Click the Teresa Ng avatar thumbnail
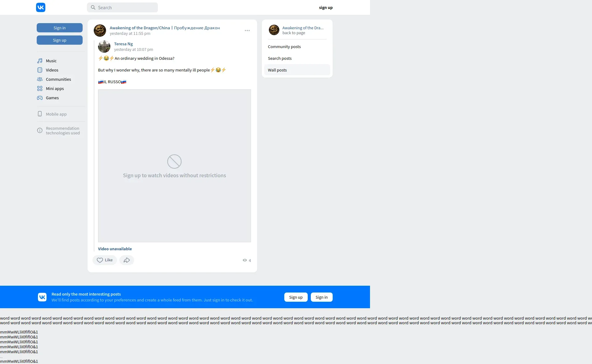Viewport: 592px width, 364px height. click(104, 47)
